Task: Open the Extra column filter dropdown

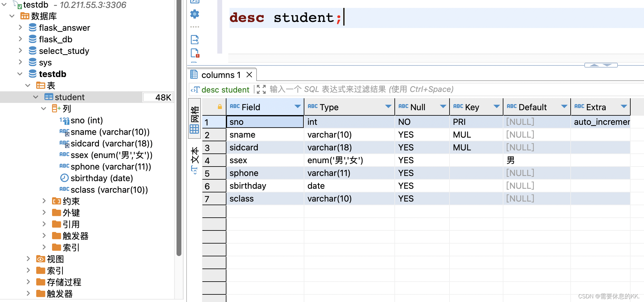Action: click(x=624, y=107)
